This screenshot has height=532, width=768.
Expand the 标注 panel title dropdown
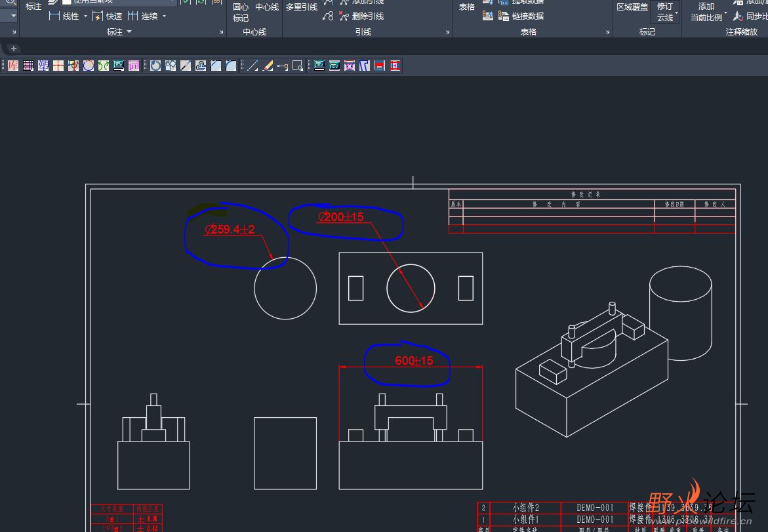pyautogui.click(x=129, y=32)
